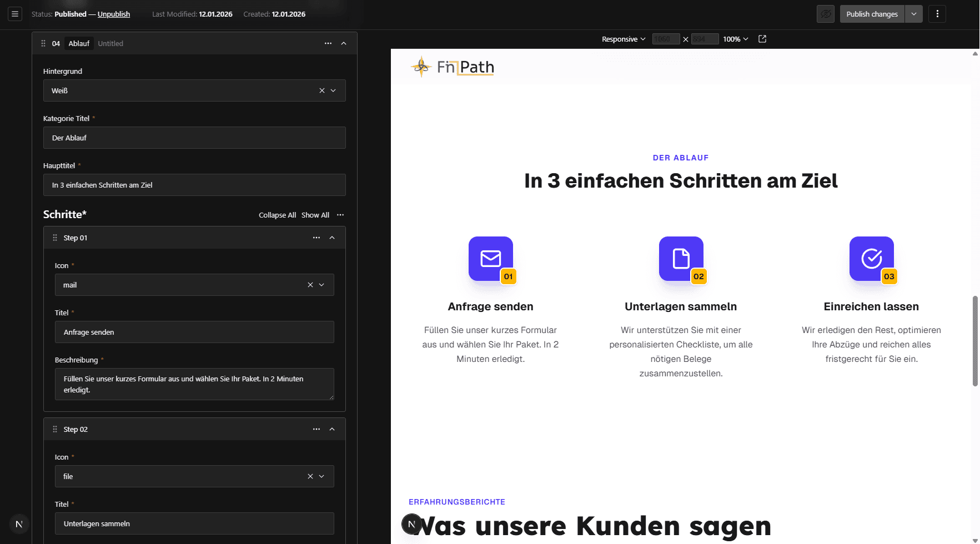
Task: Open the hamburger navigation menu
Action: pos(14,14)
